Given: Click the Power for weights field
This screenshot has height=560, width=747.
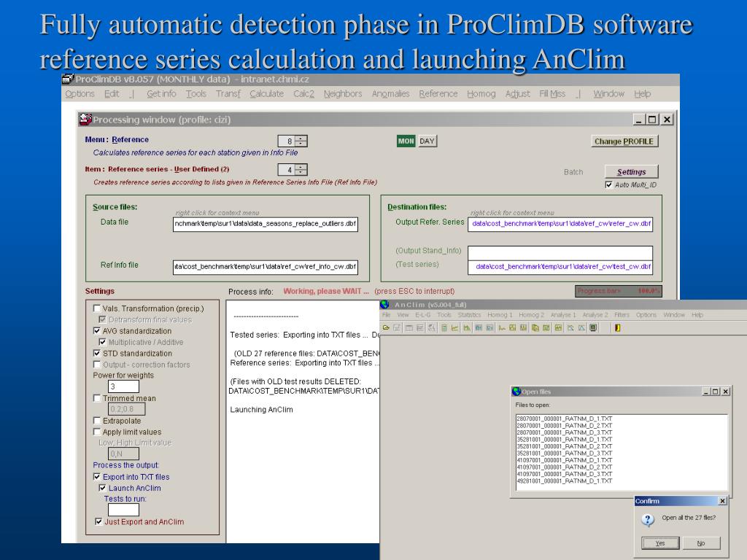Looking at the screenshot, I should tap(123, 386).
